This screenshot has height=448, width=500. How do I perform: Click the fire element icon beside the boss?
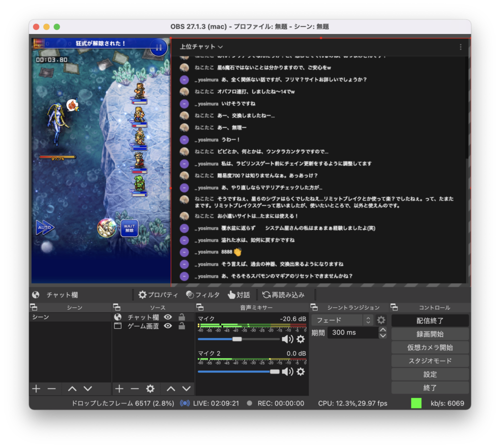(72, 105)
